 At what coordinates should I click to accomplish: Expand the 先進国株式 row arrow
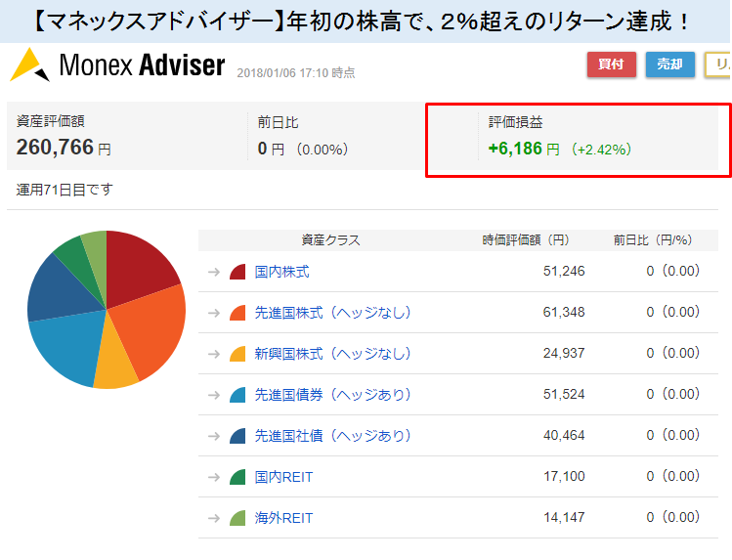click(x=214, y=313)
